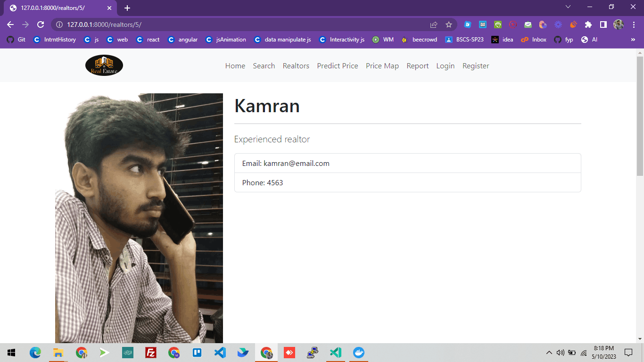644x362 pixels.
Task: Click Kamran's realtor photo
Action: tap(139, 218)
